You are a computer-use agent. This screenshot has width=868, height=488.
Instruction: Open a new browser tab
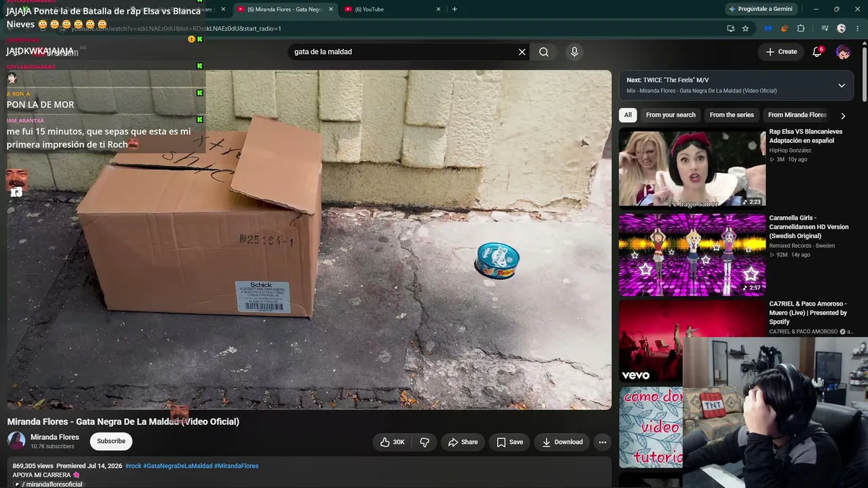click(454, 9)
